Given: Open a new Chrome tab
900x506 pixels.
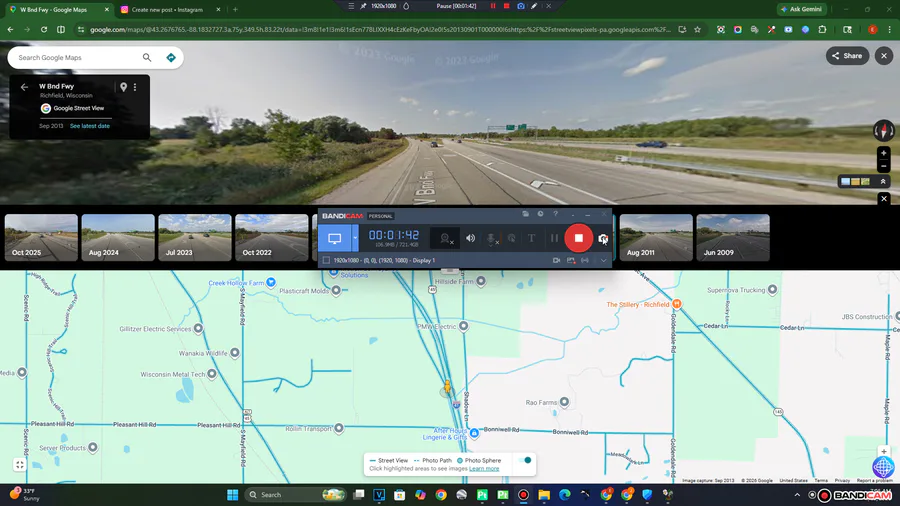Looking at the screenshot, I should [x=235, y=10].
